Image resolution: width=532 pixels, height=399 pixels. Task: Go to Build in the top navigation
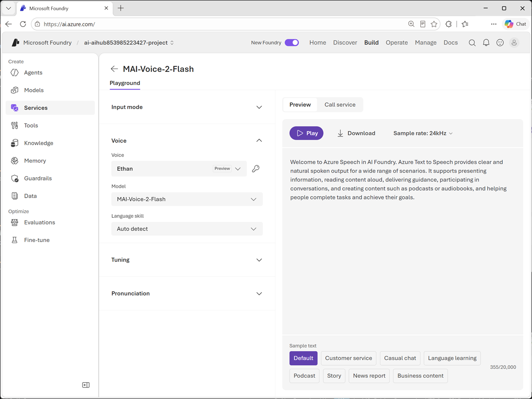click(x=372, y=43)
